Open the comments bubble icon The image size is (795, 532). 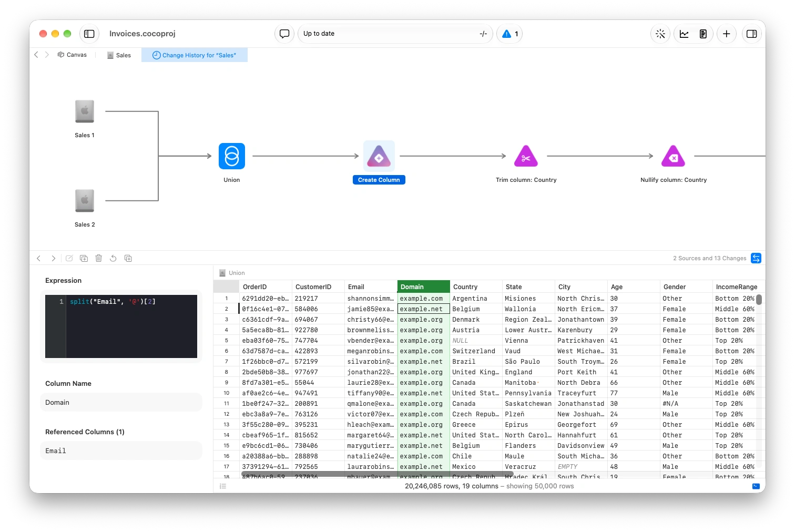click(x=284, y=34)
